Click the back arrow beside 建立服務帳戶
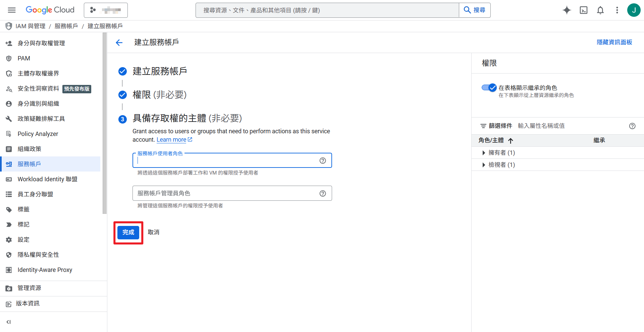Image resolution: width=644 pixels, height=332 pixels. click(x=119, y=43)
